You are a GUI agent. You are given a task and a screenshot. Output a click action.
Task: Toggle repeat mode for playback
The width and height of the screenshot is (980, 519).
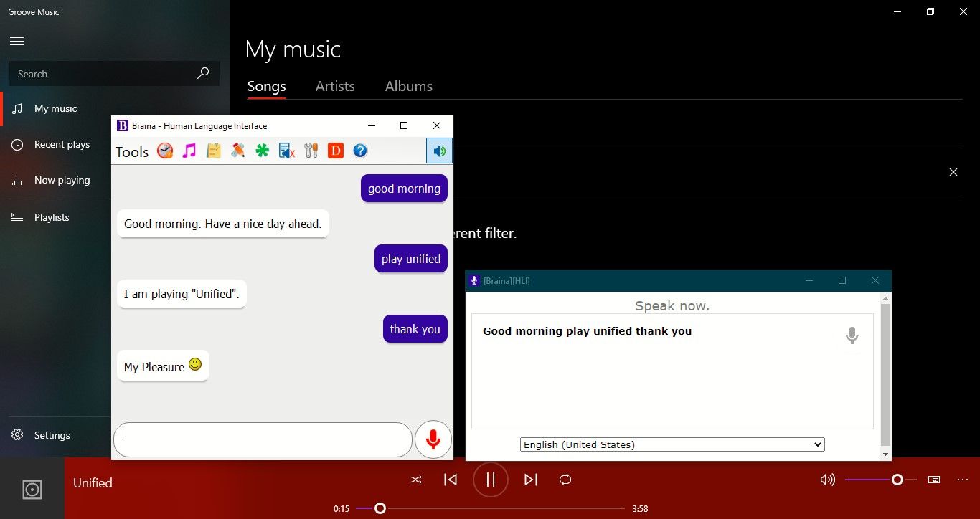(565, 480)
